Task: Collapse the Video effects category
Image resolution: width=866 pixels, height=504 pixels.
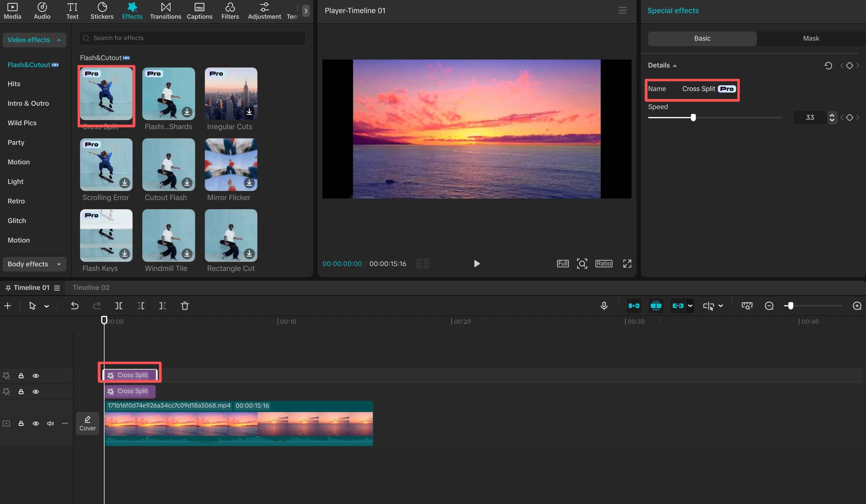Action: pyautogui.click(x=34, y=40)
